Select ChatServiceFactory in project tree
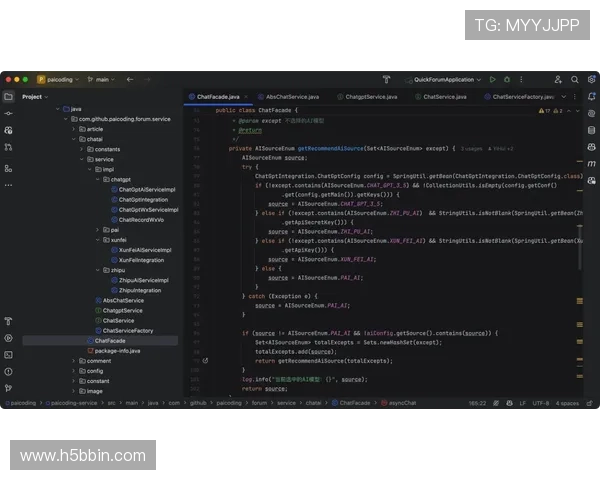 click(x=128, y=330)
